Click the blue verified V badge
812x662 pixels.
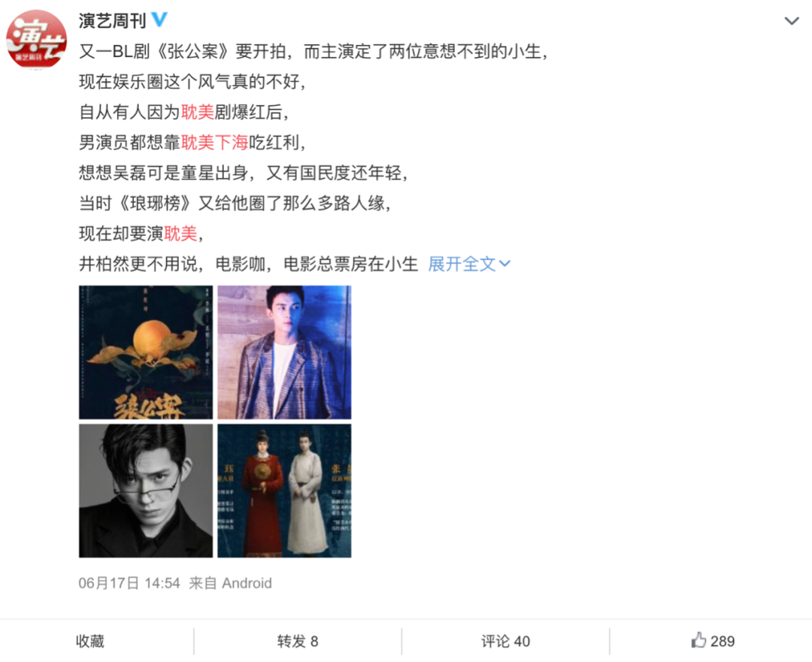159,20
